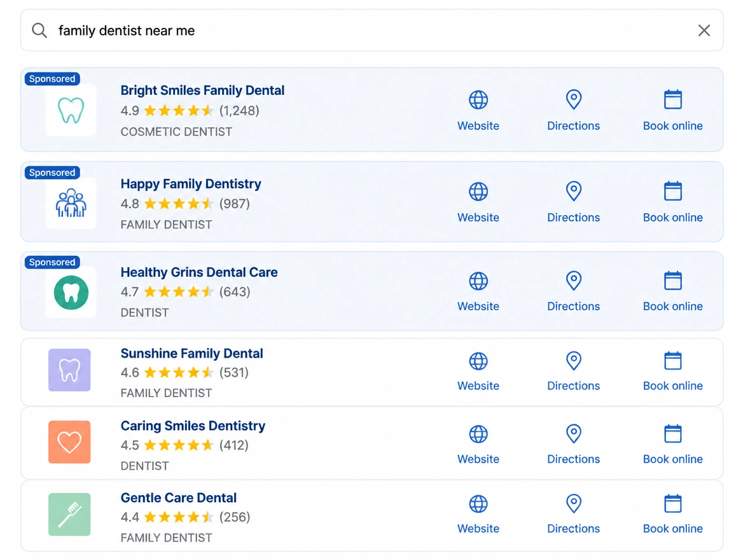Viewport: 743px width, 560px height.
Task: Clear the search with the X icon
Action: click(x=704, y=31)
